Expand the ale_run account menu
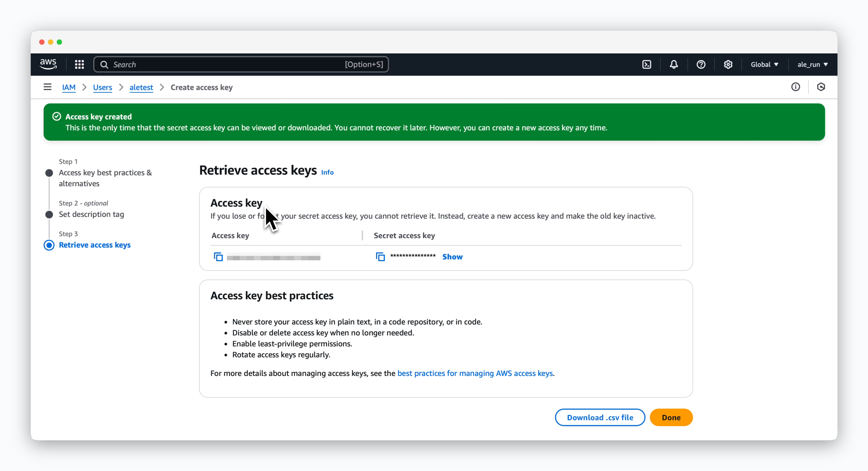The height and width of the screenshot is (471, 868). pos(812,64)
